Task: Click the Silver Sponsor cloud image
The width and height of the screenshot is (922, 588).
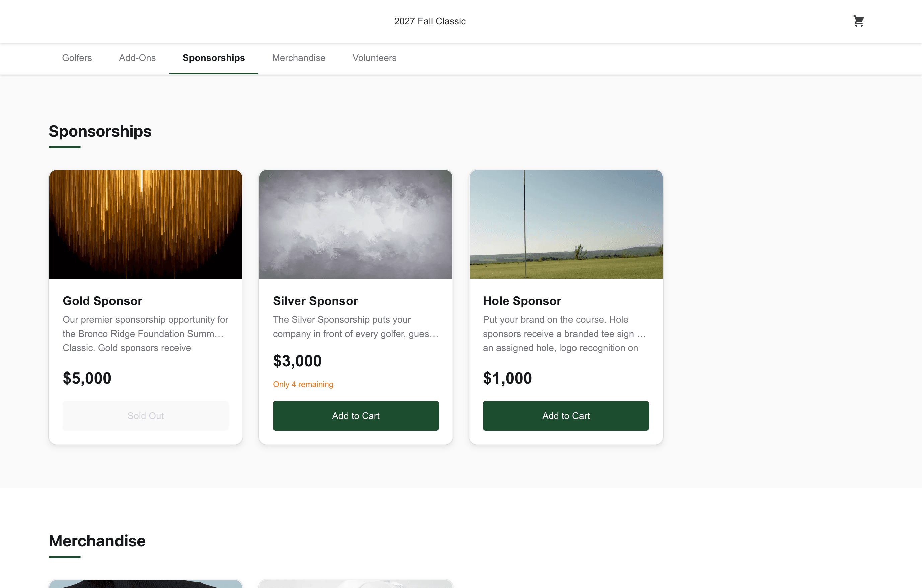Action: point(356,224)
